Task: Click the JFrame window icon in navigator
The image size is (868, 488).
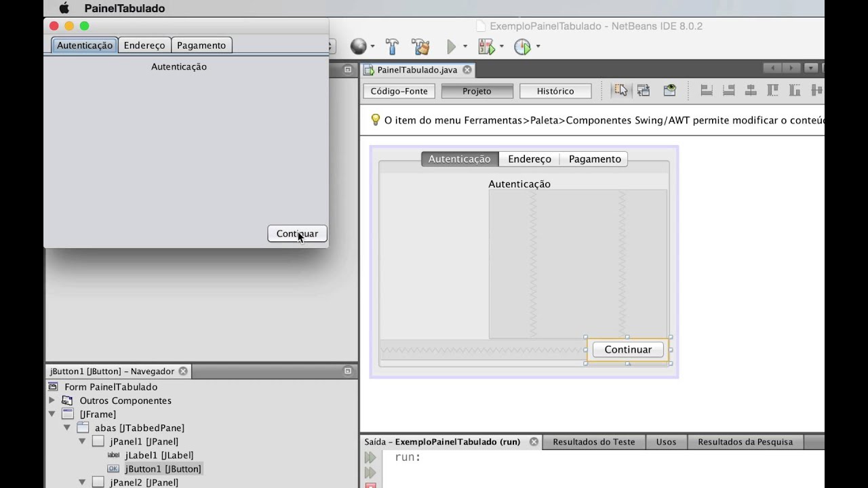Action: tap(68, 414)
